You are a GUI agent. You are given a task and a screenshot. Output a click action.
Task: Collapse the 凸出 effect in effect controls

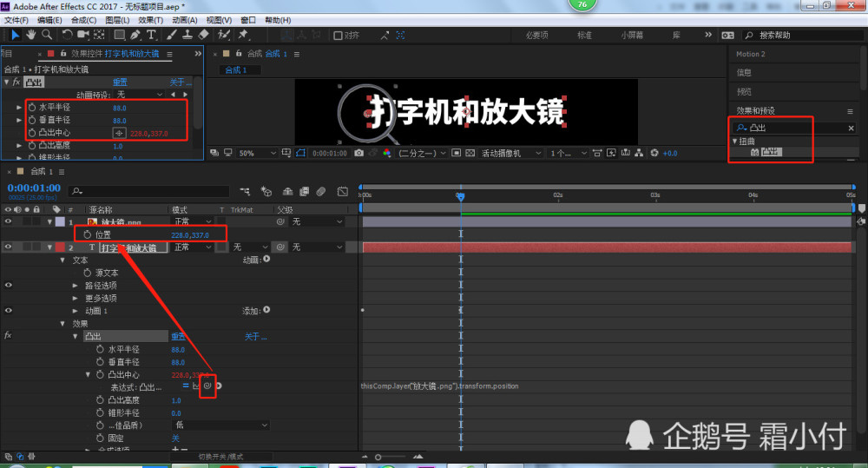click(x=7, y=82)
